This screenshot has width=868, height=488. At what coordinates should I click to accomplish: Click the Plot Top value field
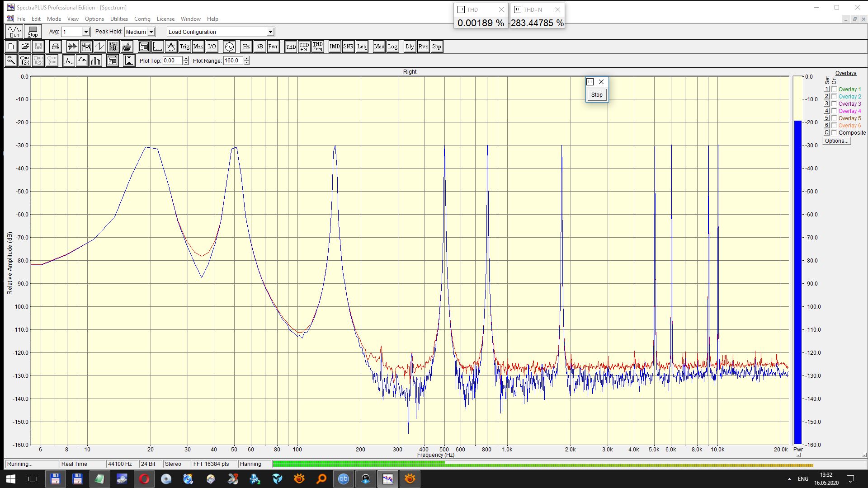coord(172,61)
